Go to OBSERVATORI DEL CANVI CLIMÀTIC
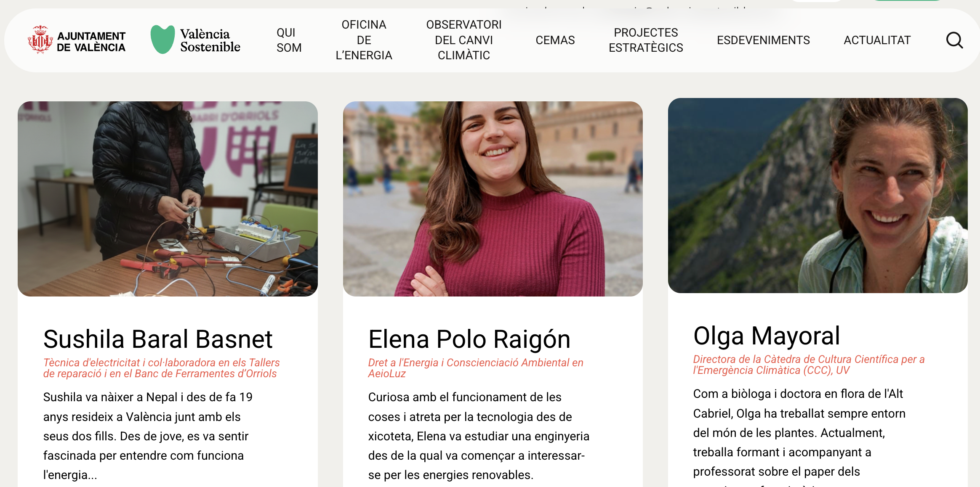980x487 pixels. [x=463, y=40]
